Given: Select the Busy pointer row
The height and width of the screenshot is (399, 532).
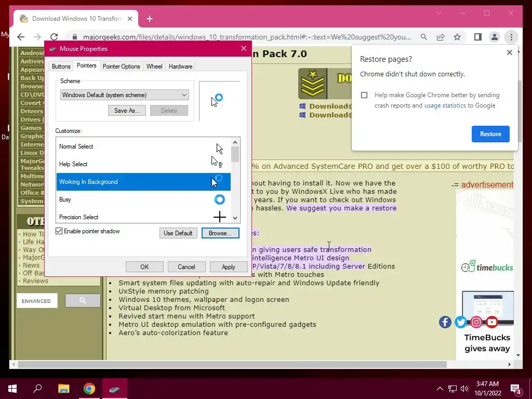Looking at the screenshot, I should 143,199.
